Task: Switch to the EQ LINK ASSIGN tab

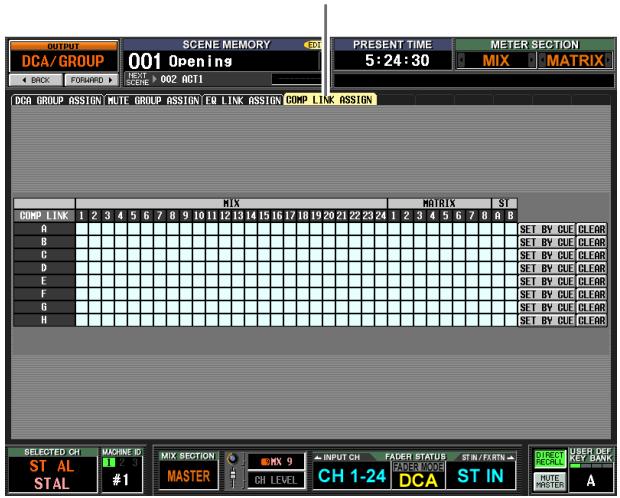Action: pos(243,100)
